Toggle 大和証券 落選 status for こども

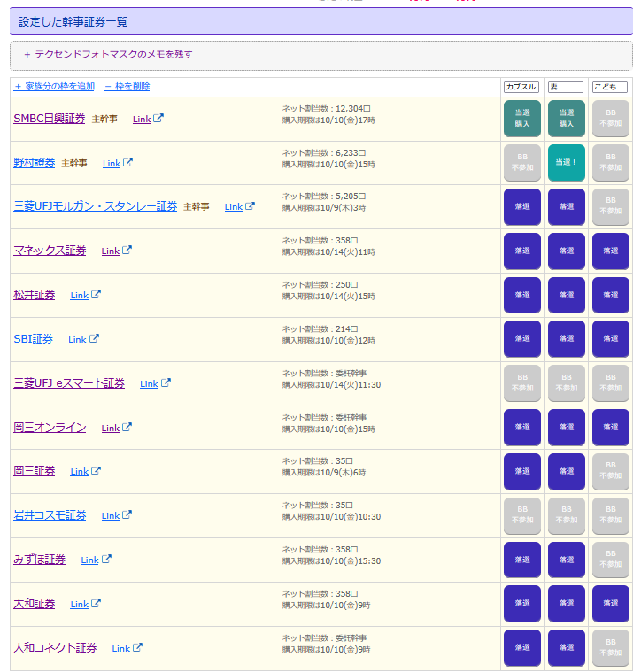point(611,604)
